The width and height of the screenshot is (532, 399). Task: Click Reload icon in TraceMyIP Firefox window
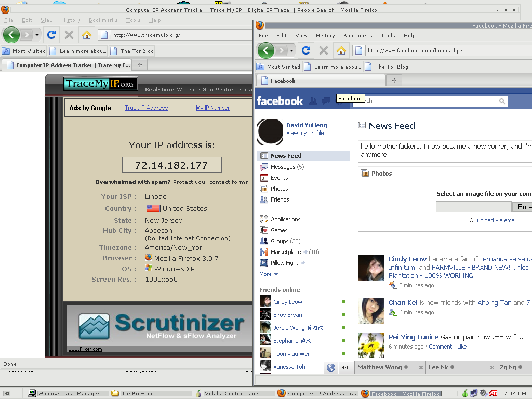click(51, 35)
